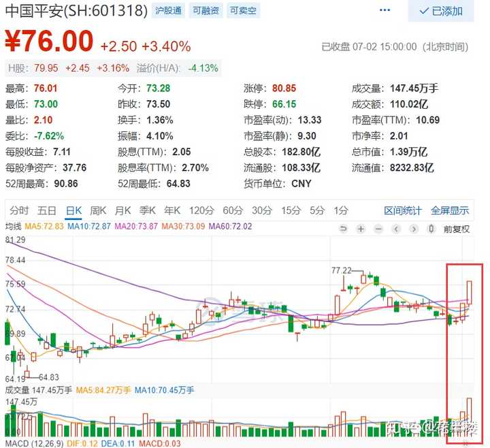Click the 换手 1.36% value
Image resolution: width=490 pixels, height=448 pixels.
click(x=160, y=120)
